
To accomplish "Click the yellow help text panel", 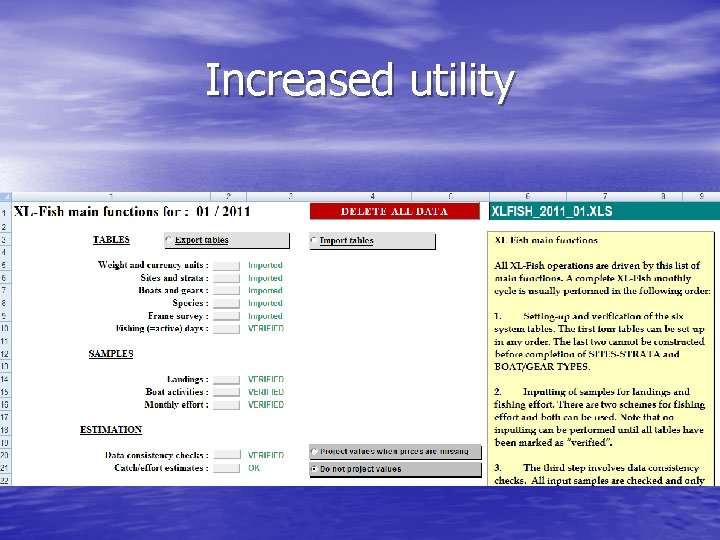I will click(601, 358).
